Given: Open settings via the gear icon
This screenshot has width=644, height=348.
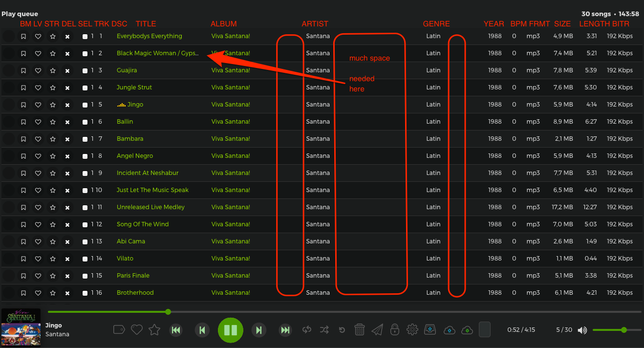Looking at the screenshot, I should click(x=412, y=329).
